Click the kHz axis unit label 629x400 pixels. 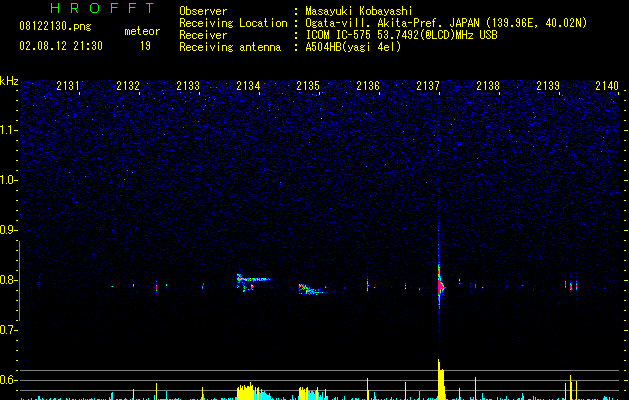pos(9,81)
